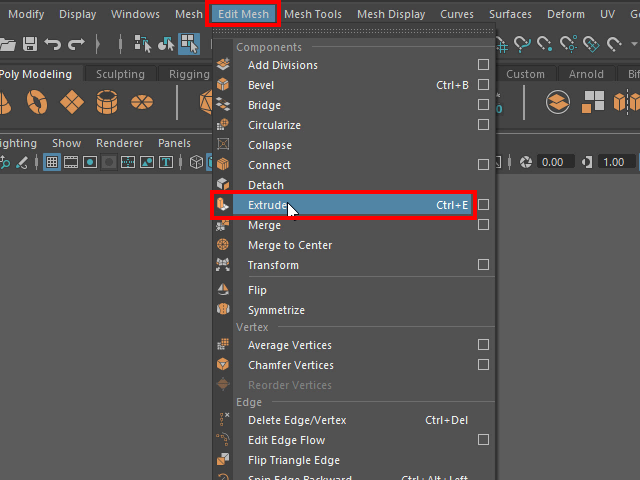Open the Extrude options box
The width and height of the screenshot is (640, 480).
(x=483, y=205)
